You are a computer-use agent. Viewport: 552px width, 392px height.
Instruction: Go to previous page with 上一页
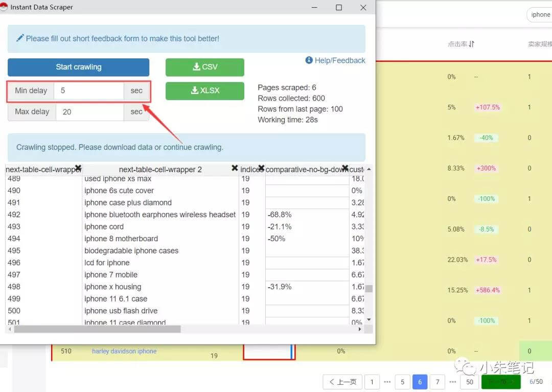point(342,382)
